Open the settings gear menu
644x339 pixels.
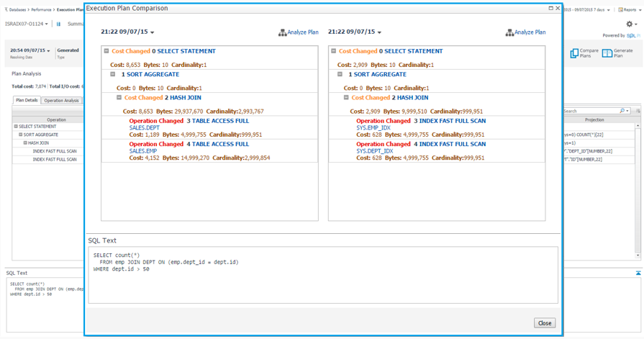(630, 24)
